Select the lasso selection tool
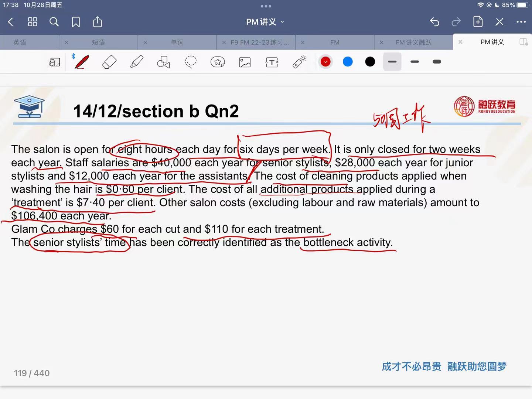The width and height of the screenshot is (532, 399). point(191,62)
